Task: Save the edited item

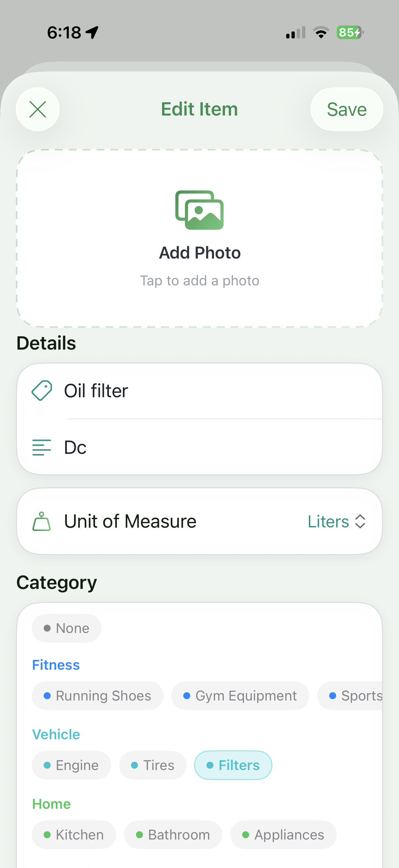Action: click(x=347, y=109)
